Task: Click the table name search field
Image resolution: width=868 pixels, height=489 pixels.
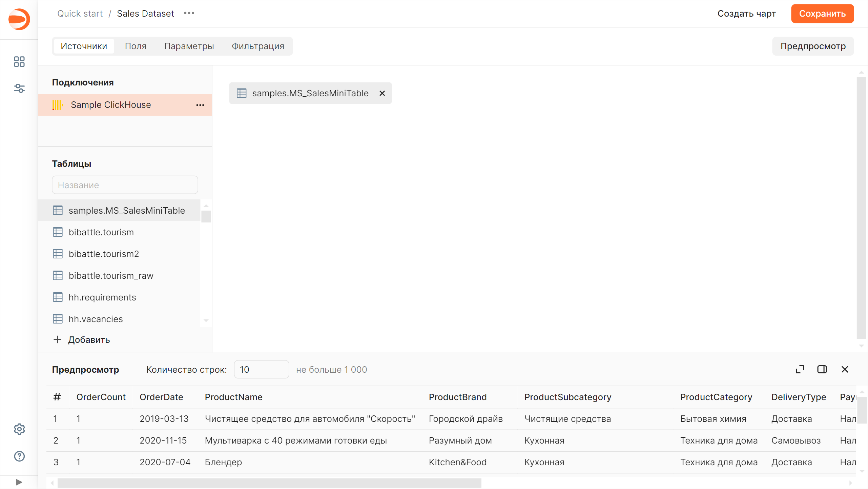Action: point(125,185)
